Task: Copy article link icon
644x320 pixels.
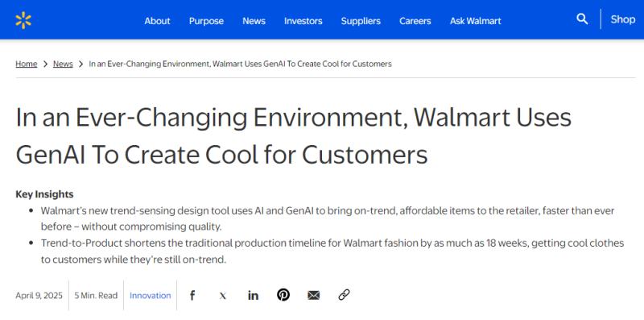Action: tap(344, 295)
